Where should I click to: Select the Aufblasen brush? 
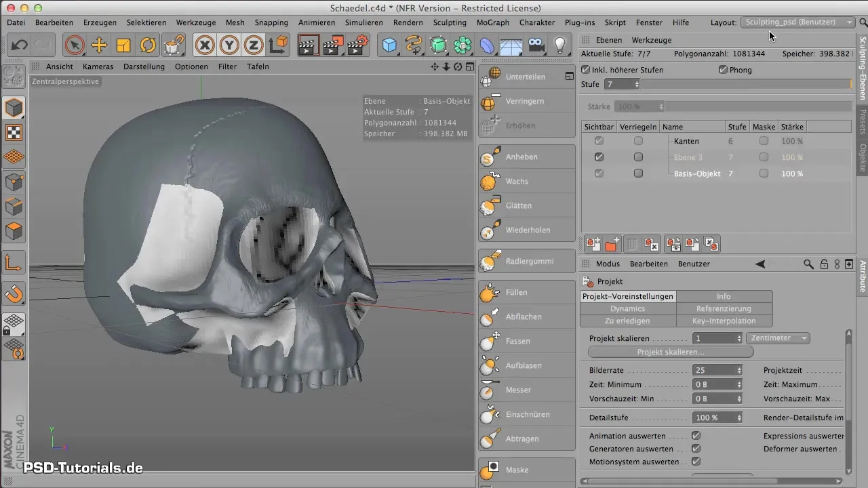tap(527, 365)
